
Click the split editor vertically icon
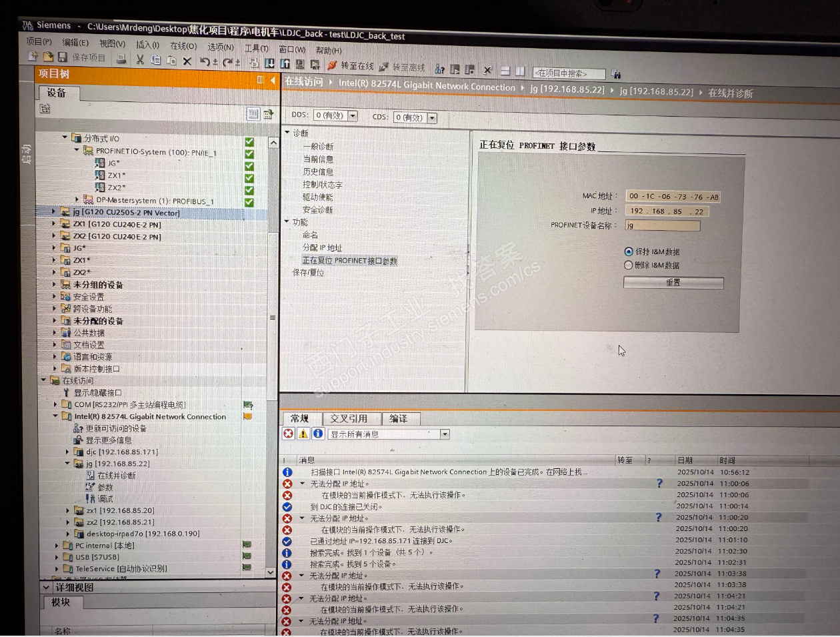coord(520,71)
